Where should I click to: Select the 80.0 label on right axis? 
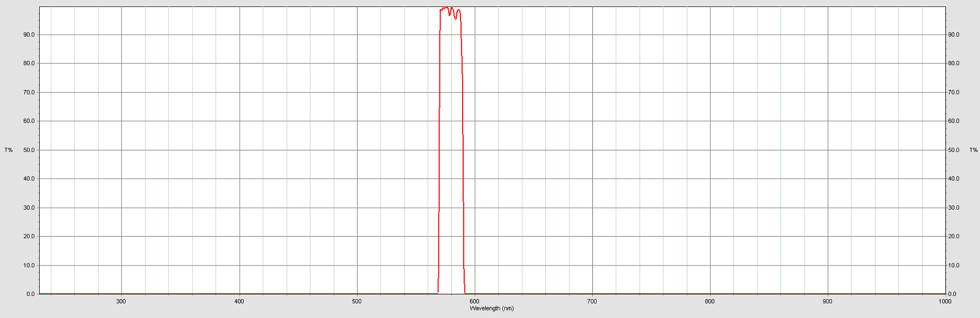click(954, 63)
